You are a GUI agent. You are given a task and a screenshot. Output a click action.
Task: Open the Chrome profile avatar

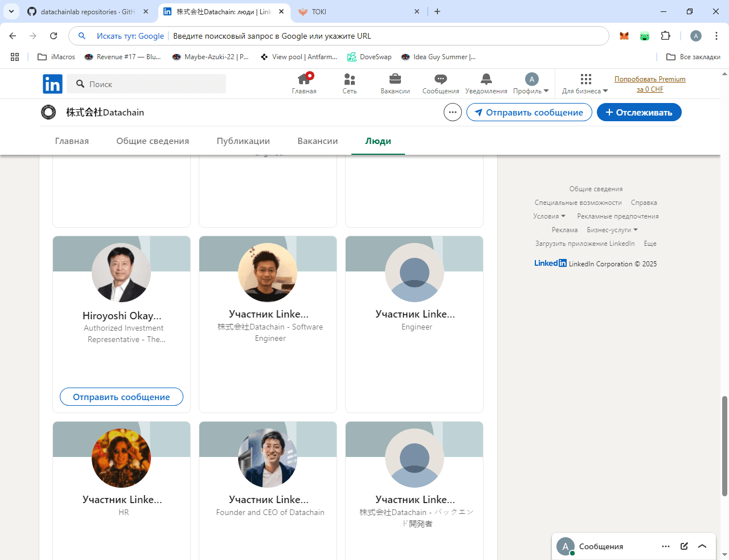pos(696,36)
